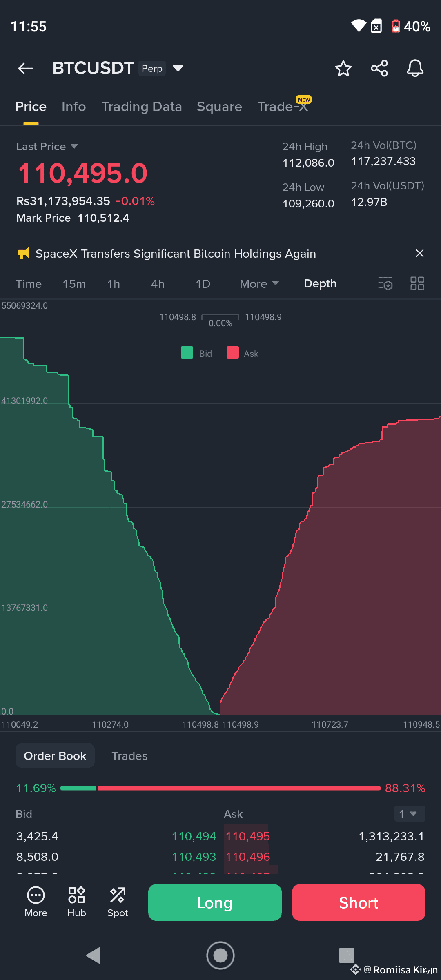Tap the 0.00% spread indicator

220,323
